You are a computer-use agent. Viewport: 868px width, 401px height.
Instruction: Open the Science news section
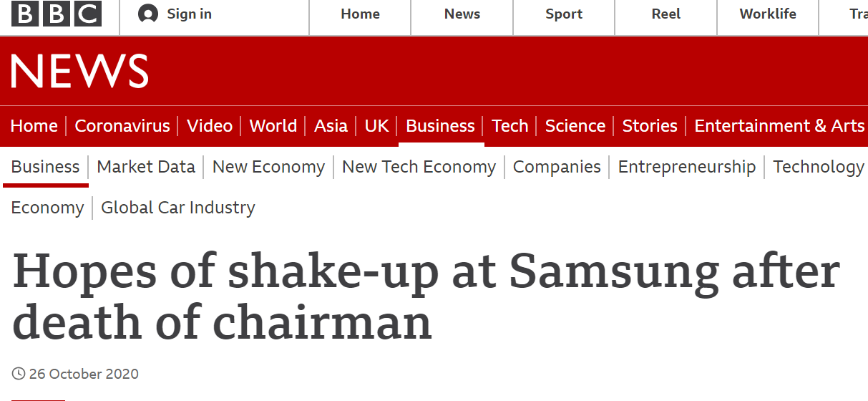(x=575, y=126)
